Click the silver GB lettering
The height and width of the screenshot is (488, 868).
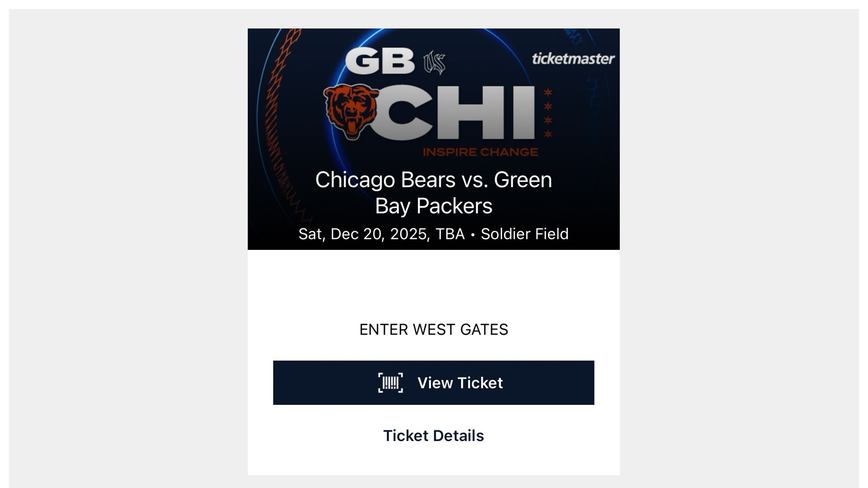(x=380, y=61)
